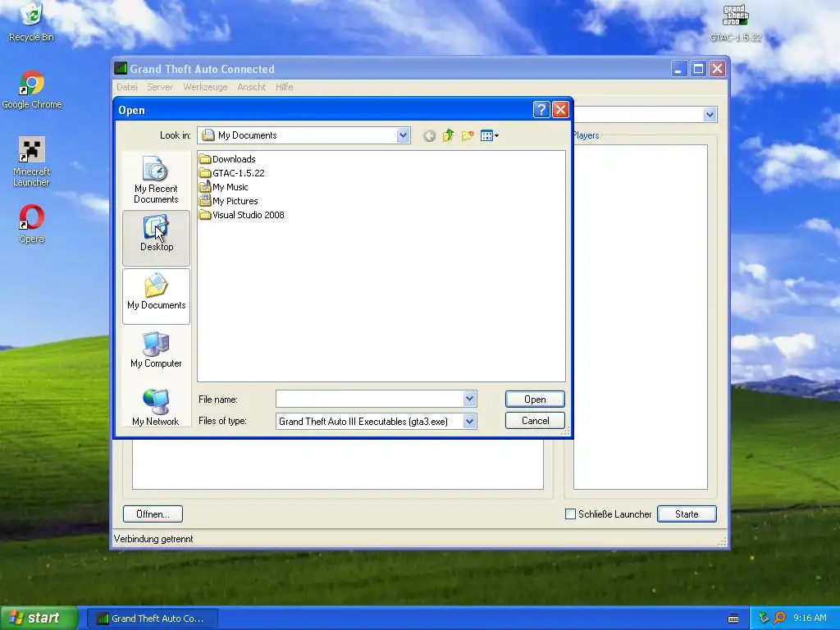Close the Grand Theft Auto Connected window

click(717, 69)
